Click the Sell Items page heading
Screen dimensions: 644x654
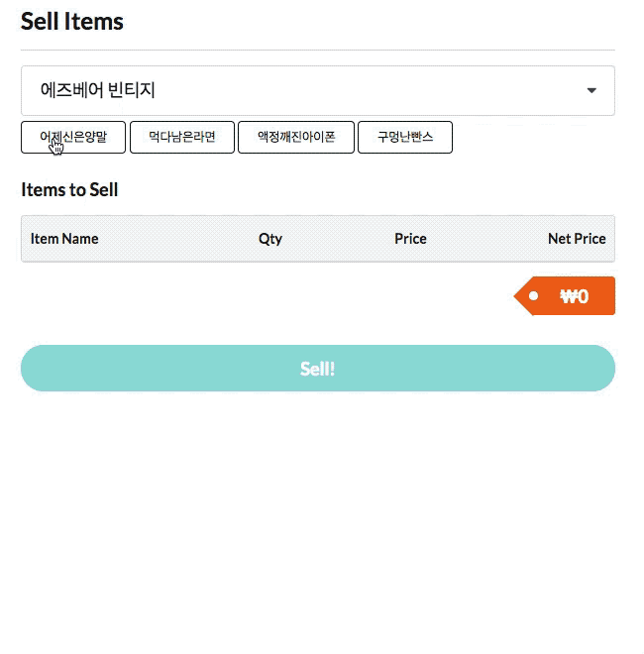click(x=72, y=22)
